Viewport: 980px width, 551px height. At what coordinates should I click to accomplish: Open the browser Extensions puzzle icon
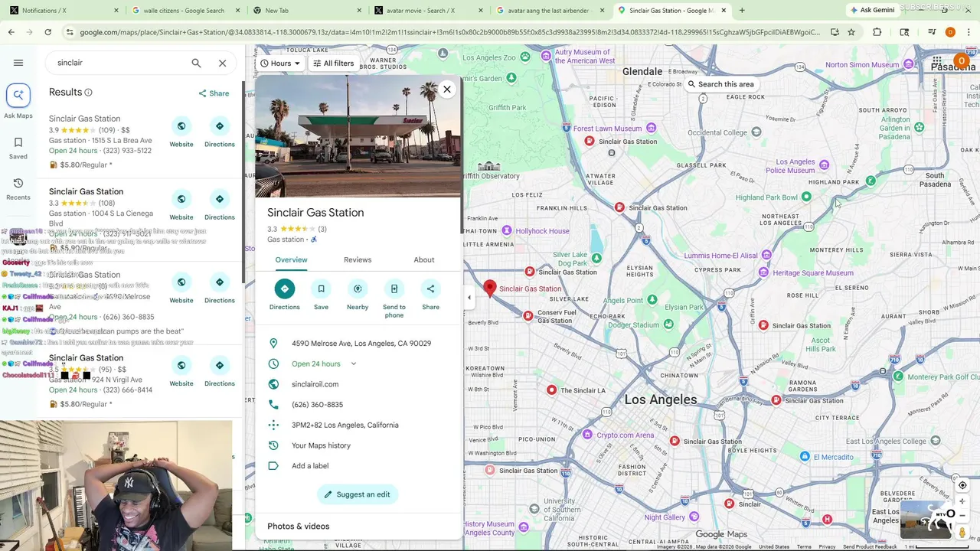877,32
